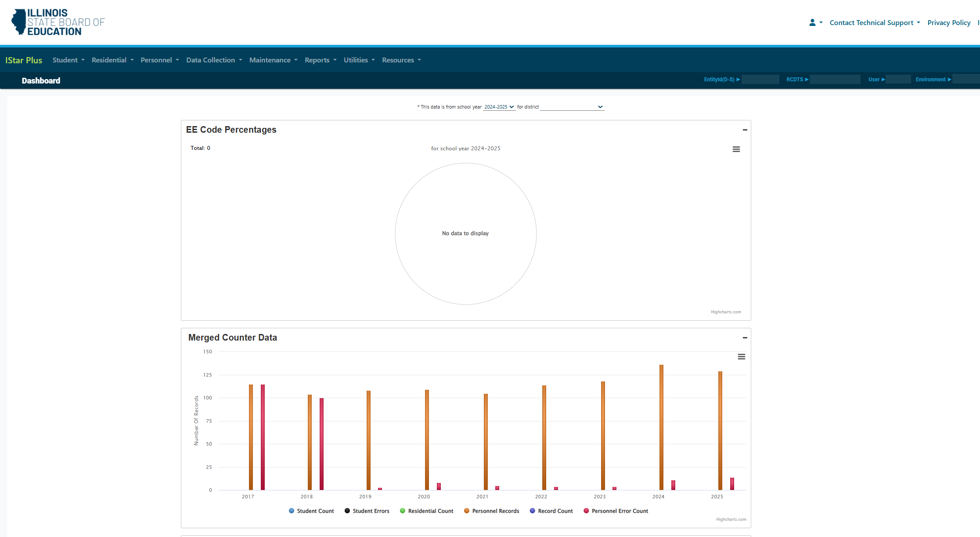Collapse the EE Code Percentages panel
Screen dimensions: 980x537
click(x=745, y=130)
